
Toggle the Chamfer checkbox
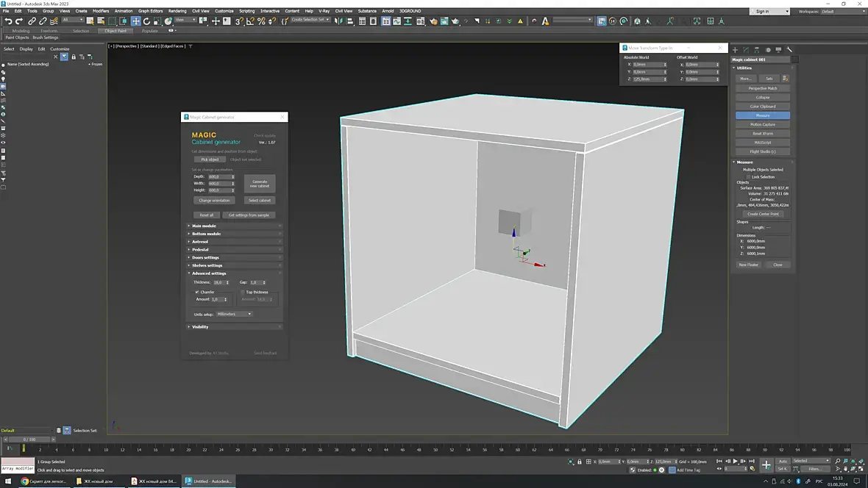[197, 292]
